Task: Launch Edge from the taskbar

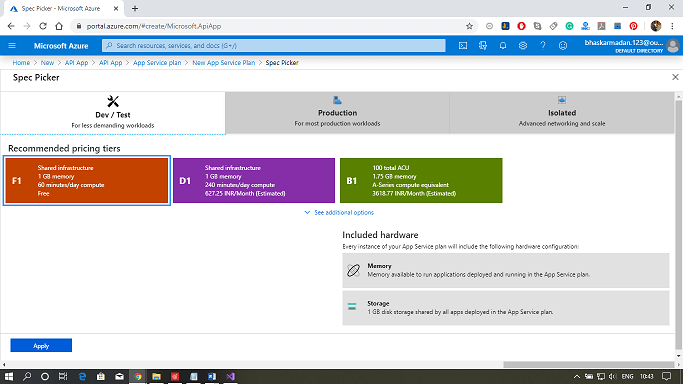Action: pos(82,377)
